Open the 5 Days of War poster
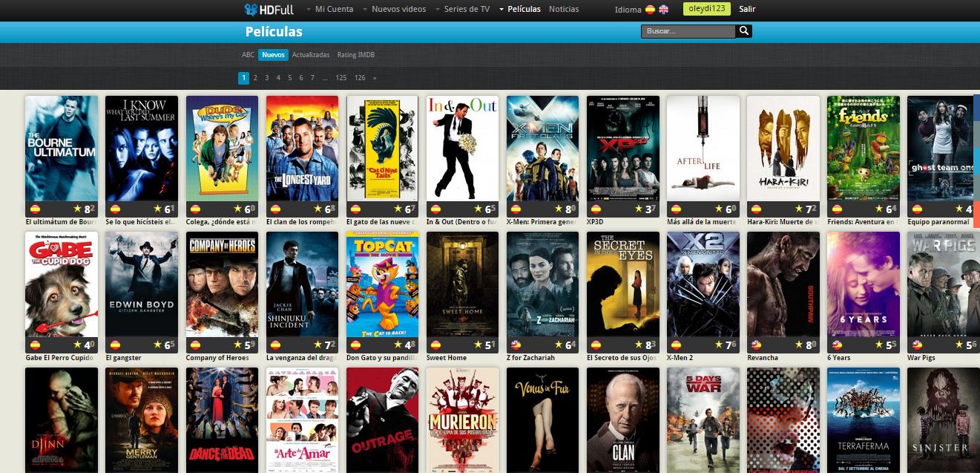Viewport: 980px width, 473px height. tap(703, 420)
